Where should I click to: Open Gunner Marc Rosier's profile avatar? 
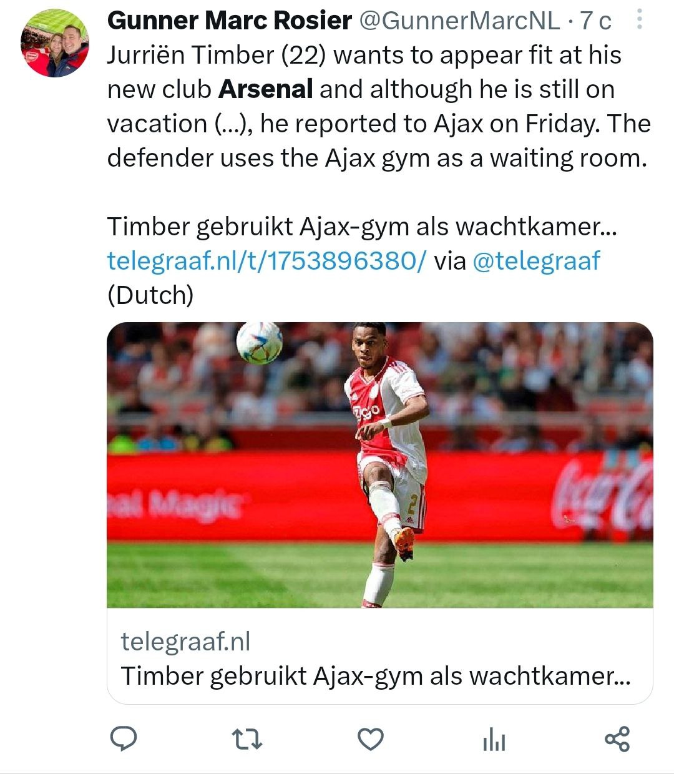pos(55,43)
